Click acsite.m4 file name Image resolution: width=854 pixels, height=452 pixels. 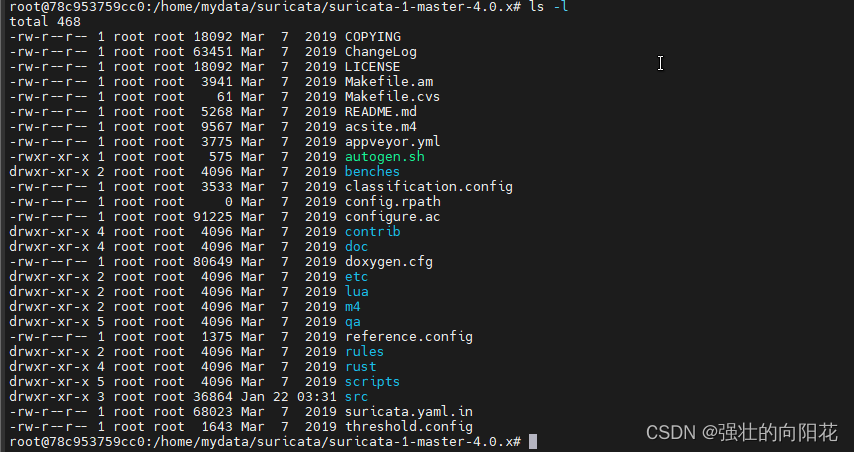381,127
